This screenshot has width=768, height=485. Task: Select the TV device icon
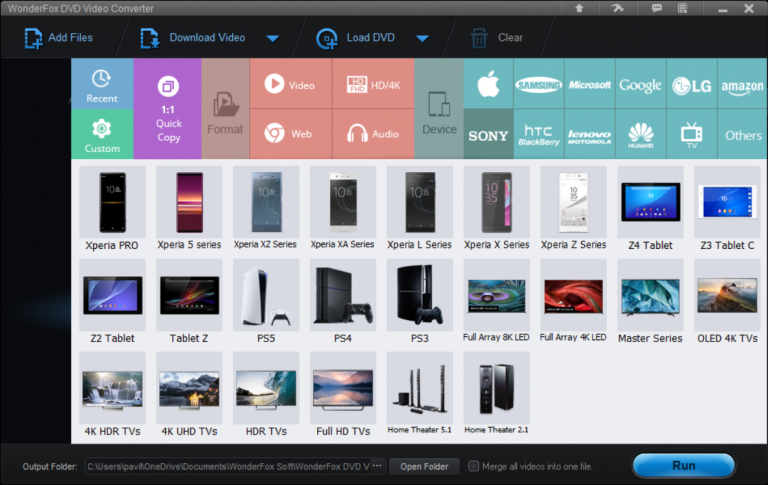tap(692, 134)
